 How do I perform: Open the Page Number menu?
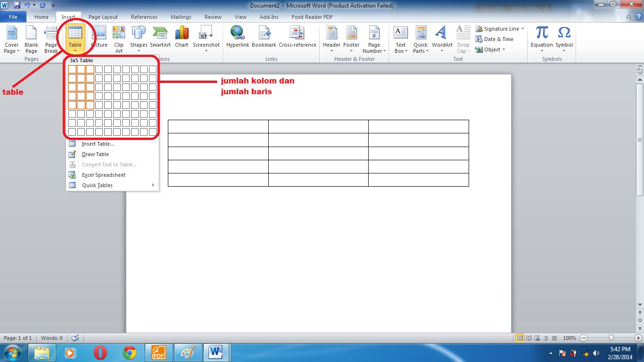(x=374, y=40)
